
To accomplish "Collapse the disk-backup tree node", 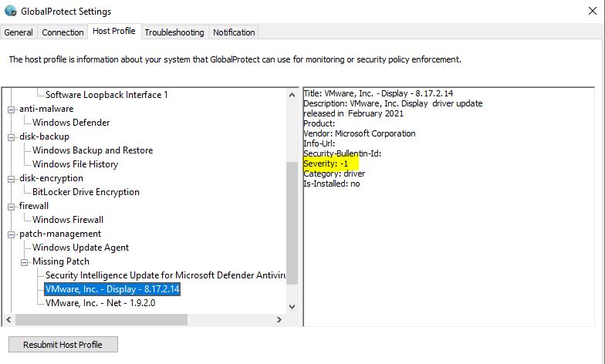I will (11, 137).
